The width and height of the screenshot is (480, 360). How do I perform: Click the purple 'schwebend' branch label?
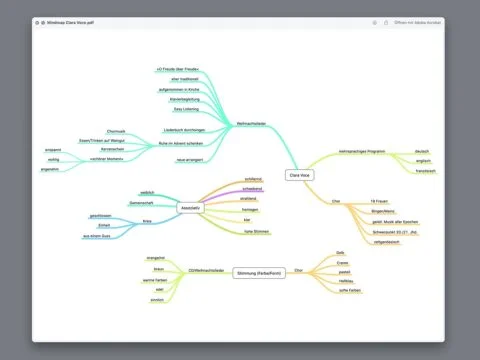click(252, 189)
